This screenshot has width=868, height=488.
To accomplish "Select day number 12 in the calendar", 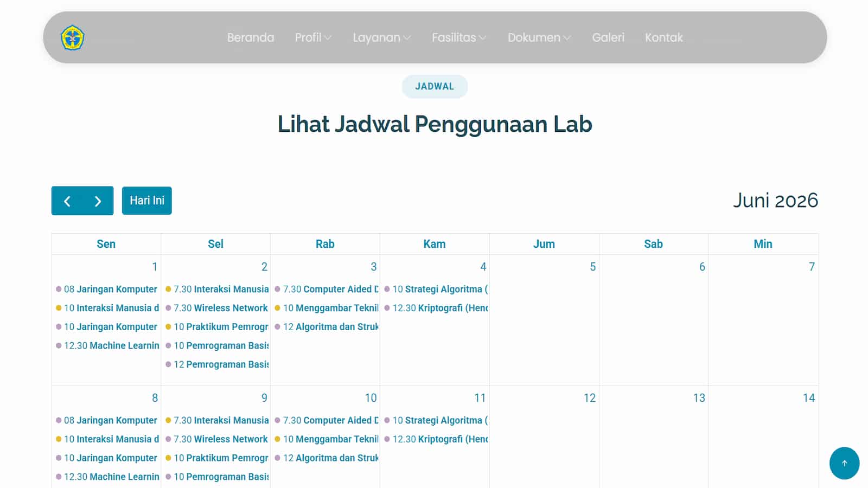I will pyautogui.click(x=590, y=398).
